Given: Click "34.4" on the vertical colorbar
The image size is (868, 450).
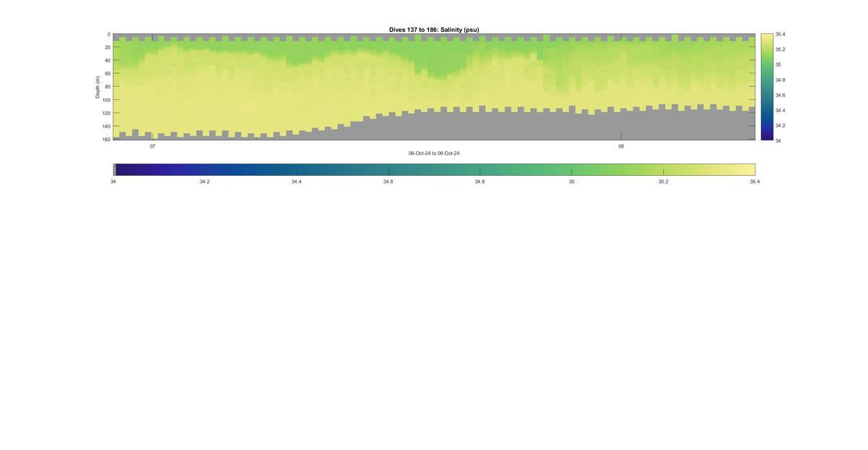Looking at the screenshot, I should (780, 110).
